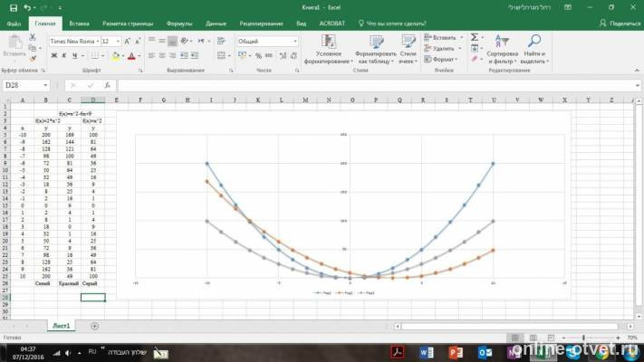Open Find and Select magnifier icon
The width and height of the screenshot is (644, 362).
click(x=533, y=41)
